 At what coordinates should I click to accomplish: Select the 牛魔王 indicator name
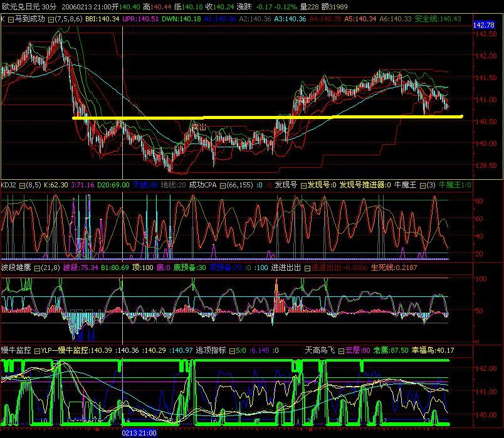(405, 185)
